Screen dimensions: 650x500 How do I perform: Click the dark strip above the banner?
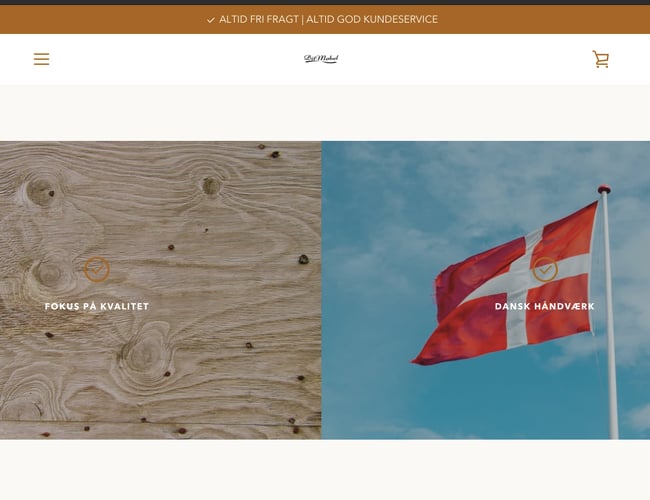point(325,2)
